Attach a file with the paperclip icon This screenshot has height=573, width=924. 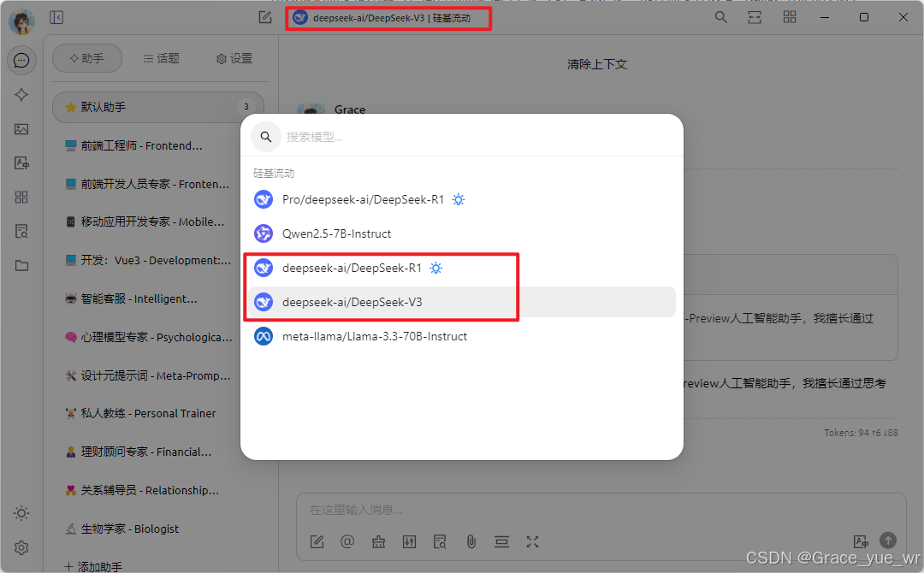point(471,542)
